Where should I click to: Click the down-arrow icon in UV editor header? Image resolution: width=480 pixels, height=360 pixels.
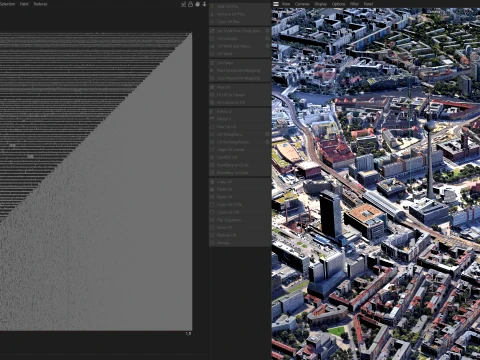pyautogui.click(x=204, y=4)
